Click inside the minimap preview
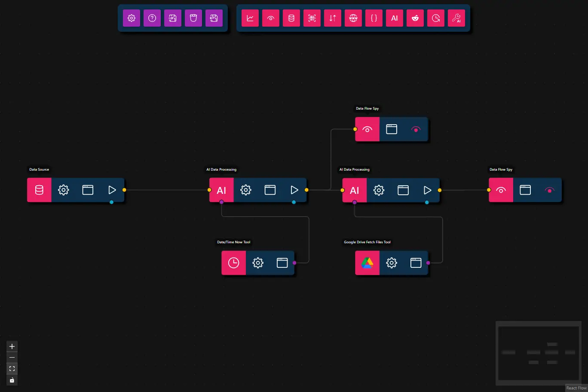 [539, 353]
